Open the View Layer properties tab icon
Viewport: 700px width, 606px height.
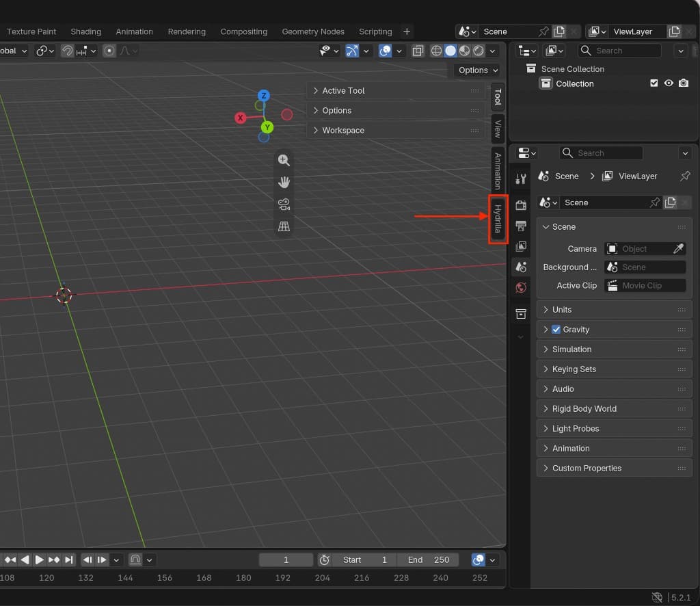pos(520,246)
